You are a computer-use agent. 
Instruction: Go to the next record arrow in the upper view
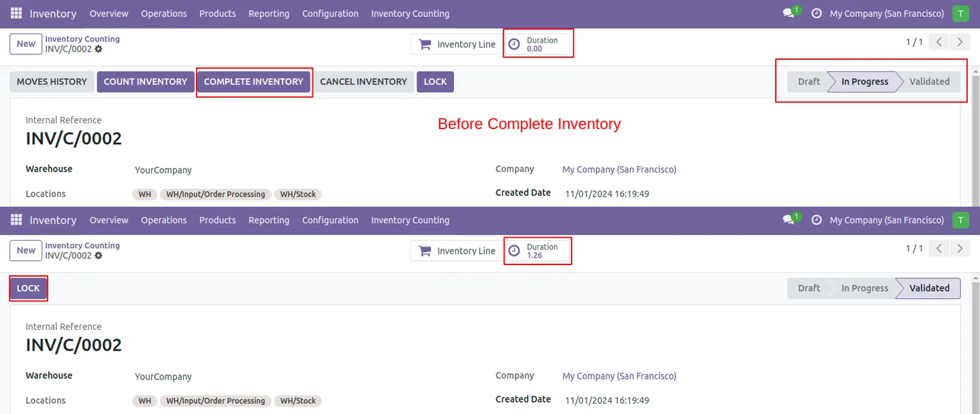coord(960,42)
